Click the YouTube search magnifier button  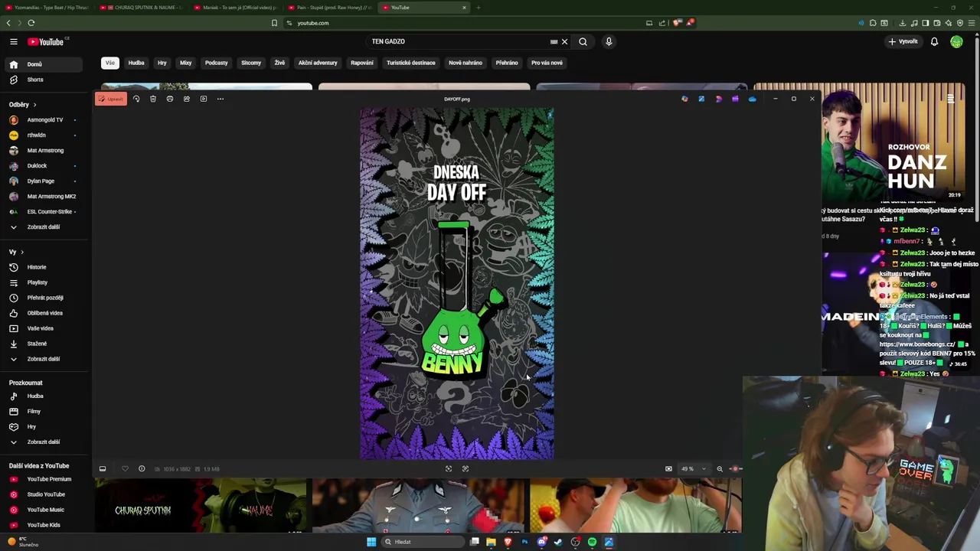(583, 41)
